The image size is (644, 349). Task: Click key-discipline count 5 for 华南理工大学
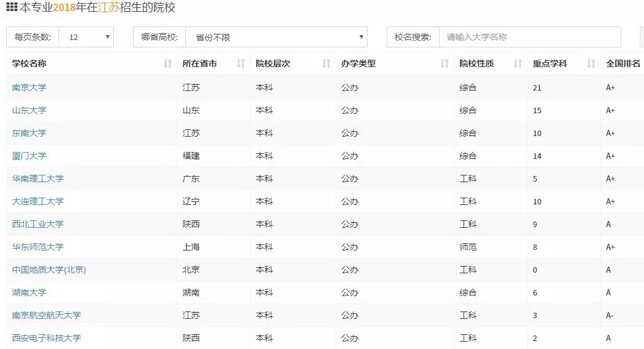pyautogui.click(x=535, y=179)
